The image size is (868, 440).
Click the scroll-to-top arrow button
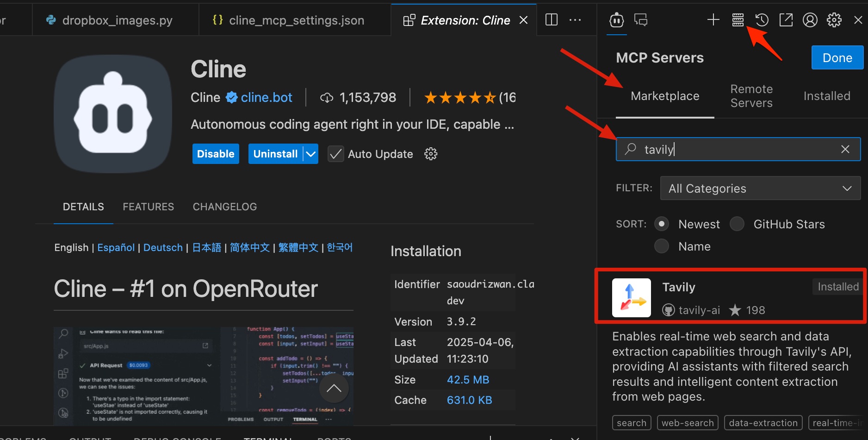click(334, 388)
